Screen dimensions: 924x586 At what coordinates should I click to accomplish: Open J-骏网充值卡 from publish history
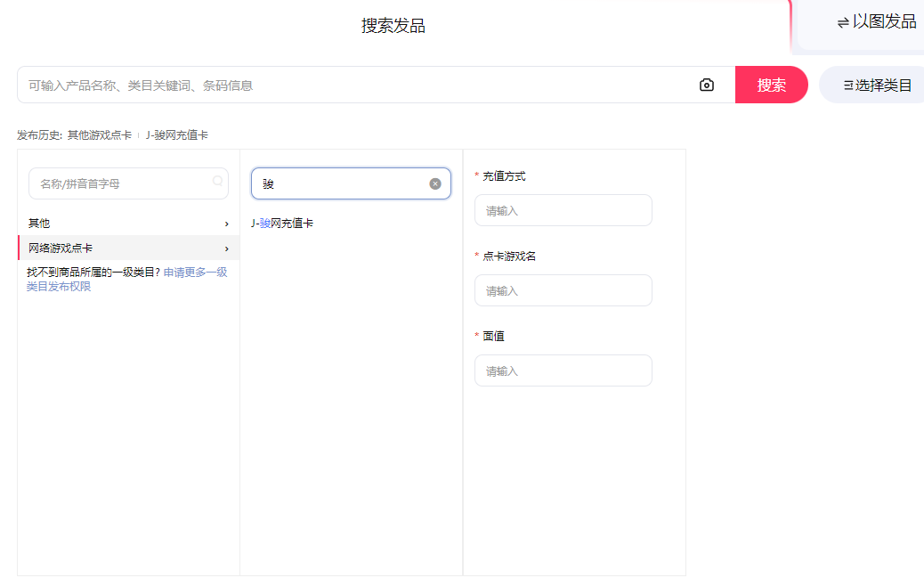click(x=177, y=135)
